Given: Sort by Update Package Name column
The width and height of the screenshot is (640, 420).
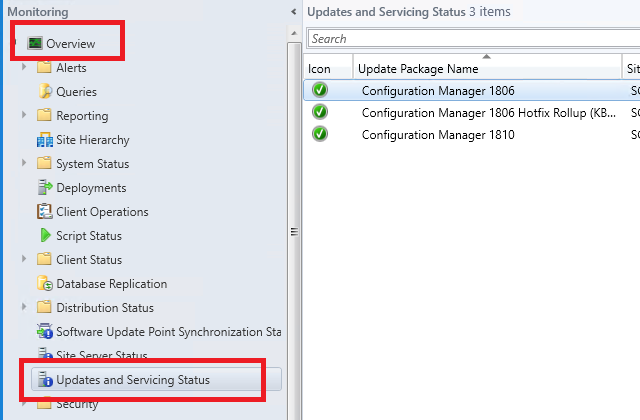Looking at the screenshot, I should click(487, 69).
